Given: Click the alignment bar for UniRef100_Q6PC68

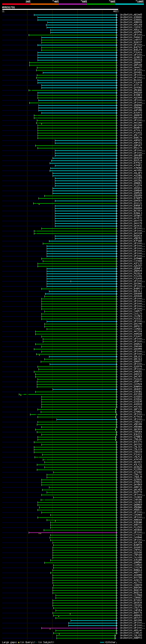Looking at the screenshot, I should 73,65.
